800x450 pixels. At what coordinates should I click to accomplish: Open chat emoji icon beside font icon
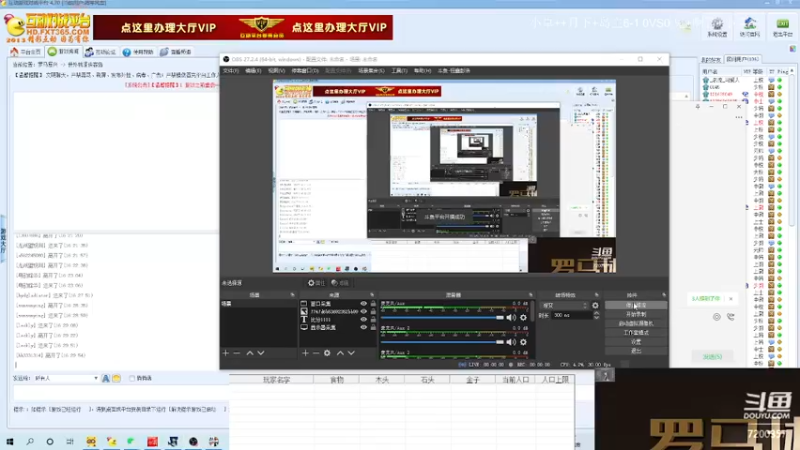point(116,378)
